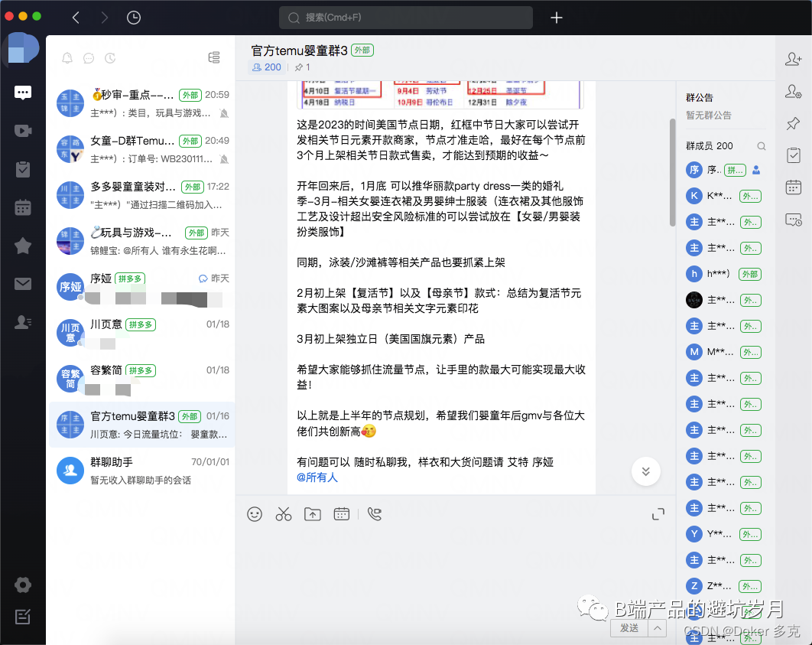Click the chat message scrollbar
This screenshot has width=812, height=645.
(x=672, y=172)
